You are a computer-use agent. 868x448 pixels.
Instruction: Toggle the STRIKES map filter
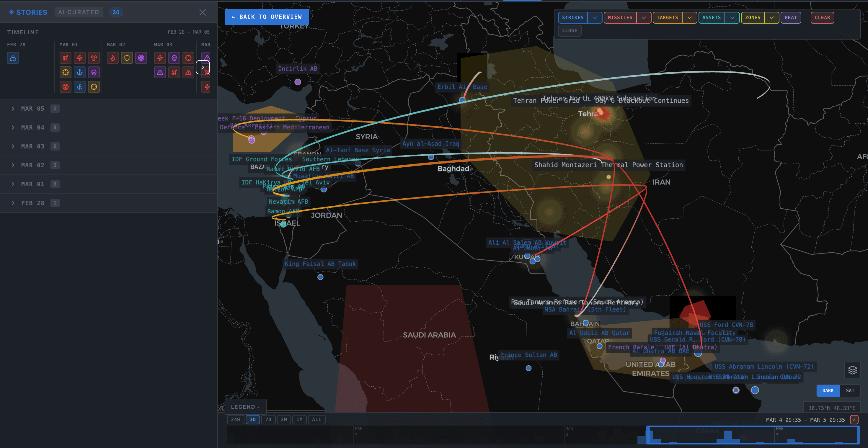pyautogui.click(x=573, y=17)
